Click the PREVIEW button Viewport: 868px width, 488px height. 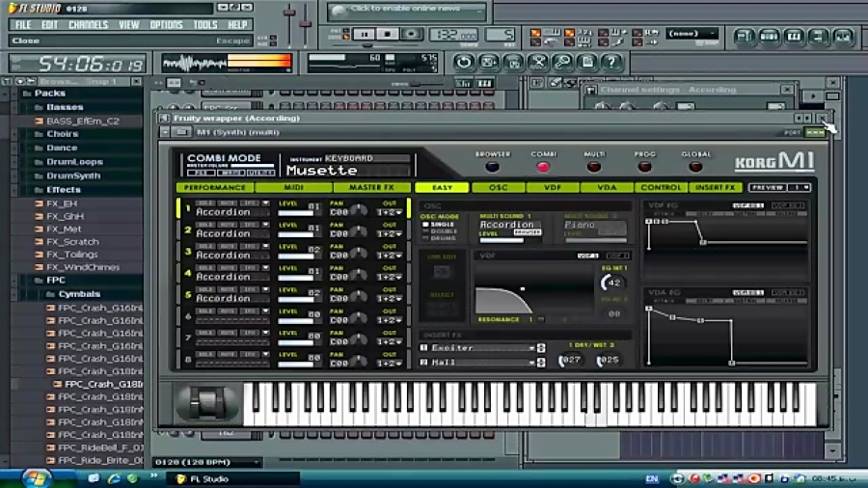(768, 187)
